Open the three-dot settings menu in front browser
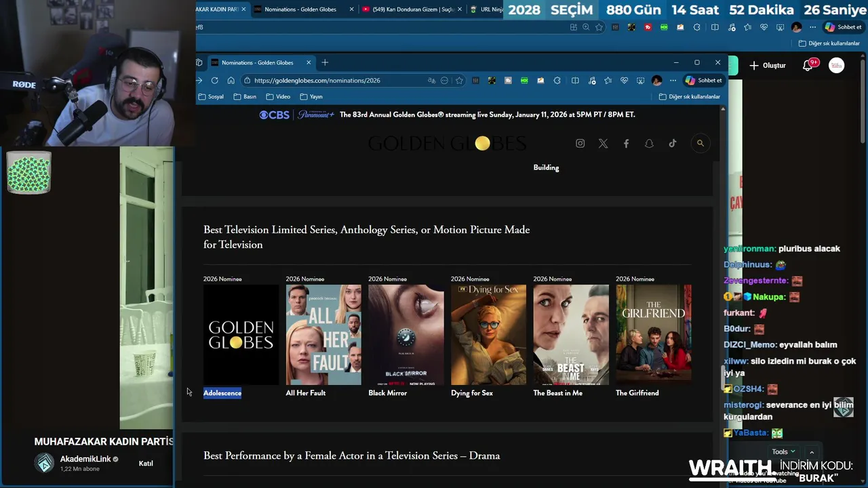Image resolution: width=868 pixels, height=488 pixels. tap(673, 80)
